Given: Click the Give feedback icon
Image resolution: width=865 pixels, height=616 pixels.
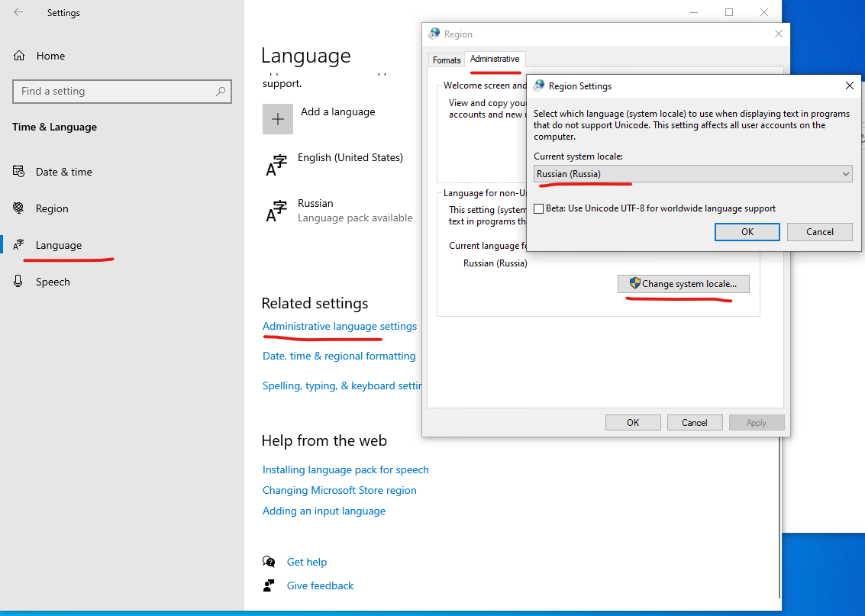Looking at the screenshot, I should pyautogui.click(x=269, y=585).
